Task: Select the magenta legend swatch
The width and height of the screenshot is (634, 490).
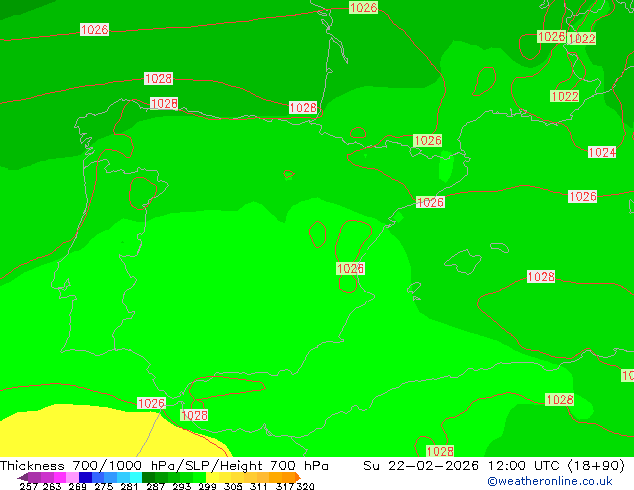Action: point(59,477)
